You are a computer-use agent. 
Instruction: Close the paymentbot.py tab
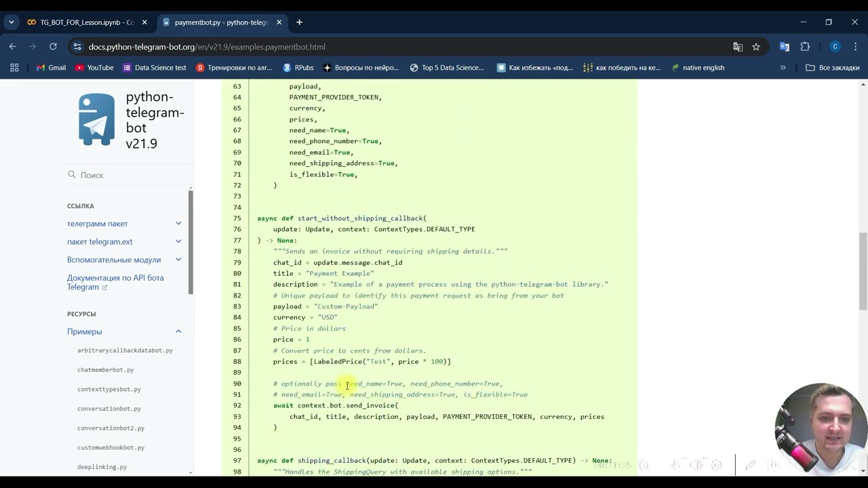(x=278, y=22)
